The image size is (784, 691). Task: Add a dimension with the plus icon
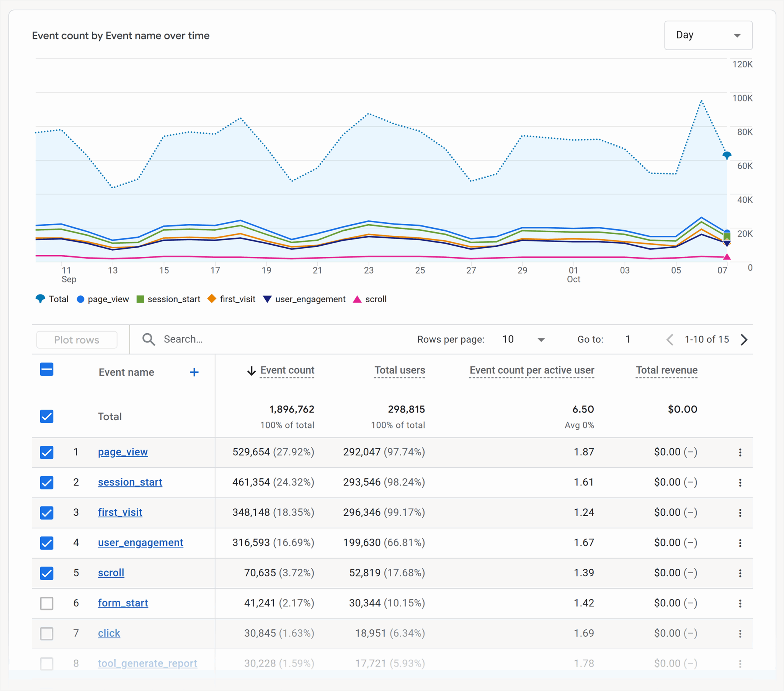click(194, 372)
